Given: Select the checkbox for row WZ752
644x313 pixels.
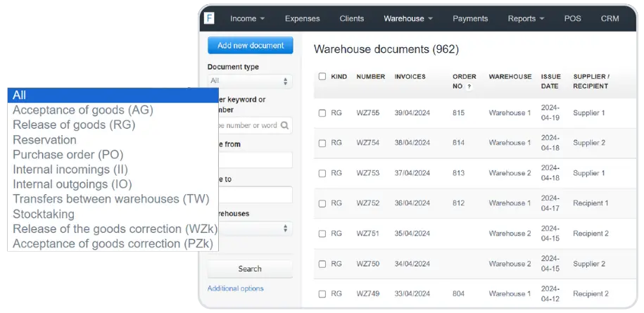Looking at the screenshot, I should tap(322, 204).
